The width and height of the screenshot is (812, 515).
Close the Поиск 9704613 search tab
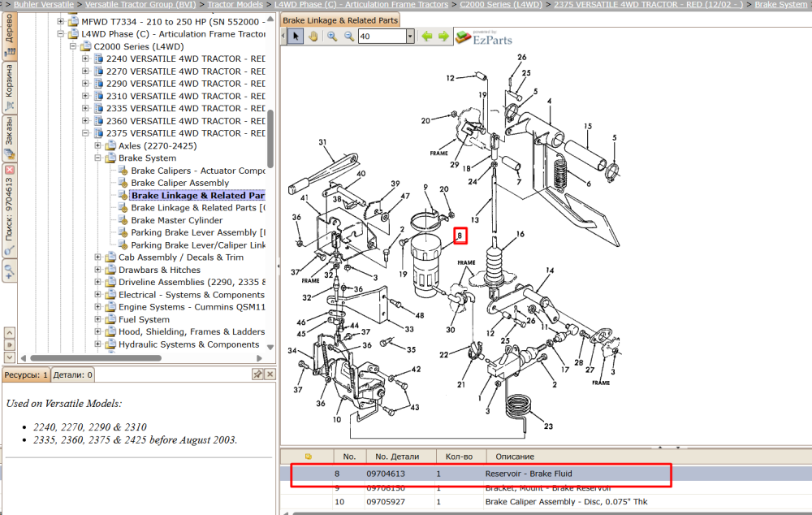pos(9,170)
